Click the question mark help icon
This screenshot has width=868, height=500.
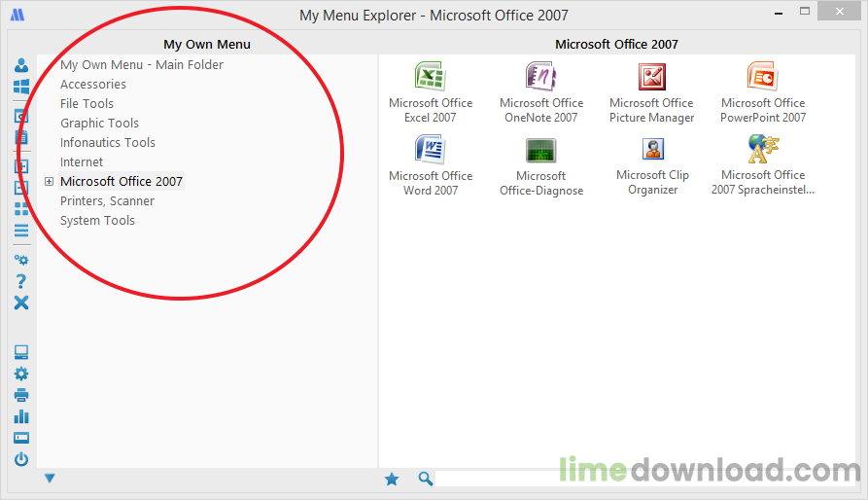click(x=21, y=281)
